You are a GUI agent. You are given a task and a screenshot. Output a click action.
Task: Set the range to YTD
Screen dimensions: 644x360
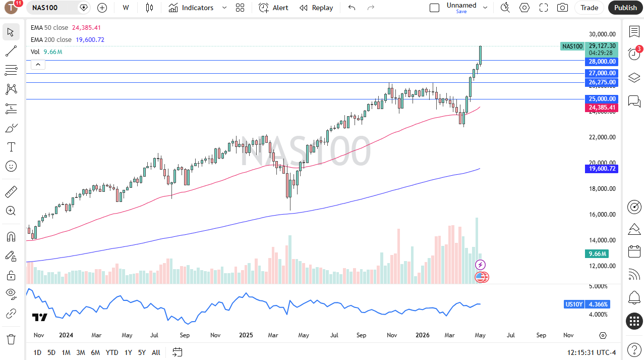point(112,352)
